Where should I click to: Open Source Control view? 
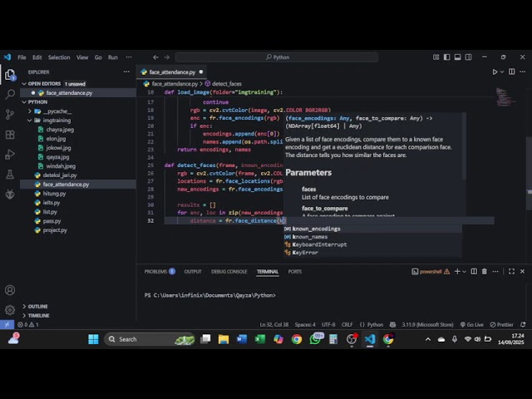coord(10,115)
